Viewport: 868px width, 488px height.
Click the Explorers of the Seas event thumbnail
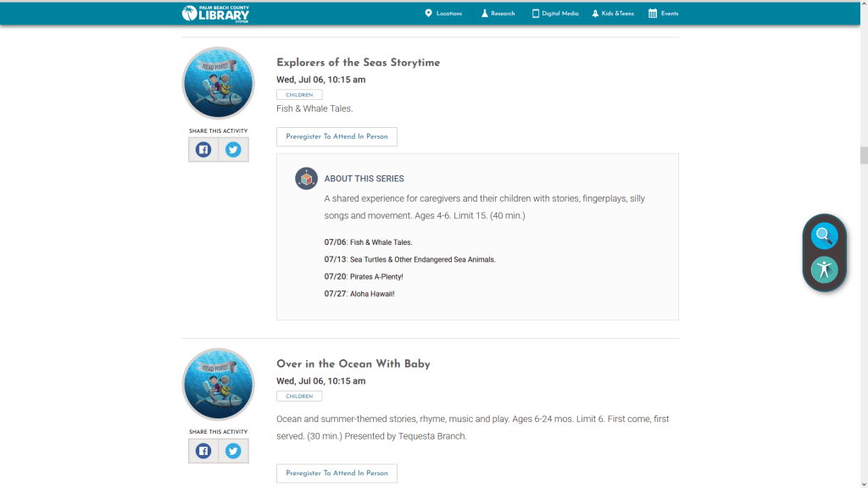click(x=219, y=83)
